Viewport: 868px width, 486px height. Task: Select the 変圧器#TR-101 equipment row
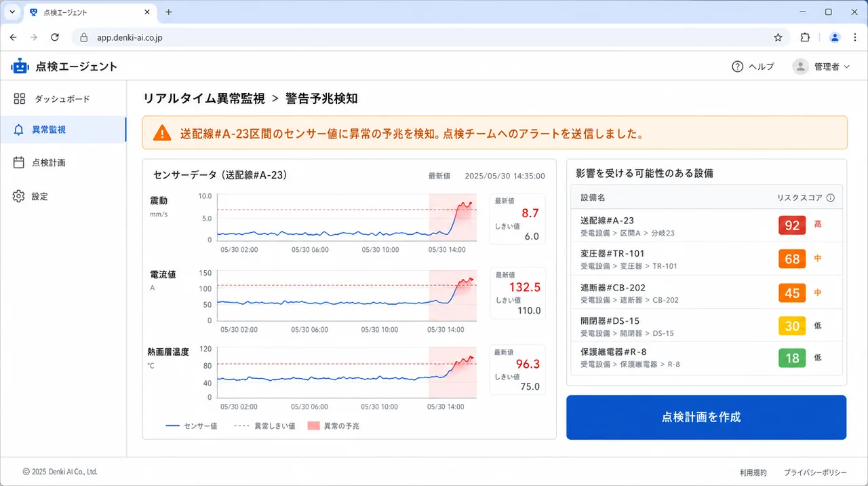[707, 259]
